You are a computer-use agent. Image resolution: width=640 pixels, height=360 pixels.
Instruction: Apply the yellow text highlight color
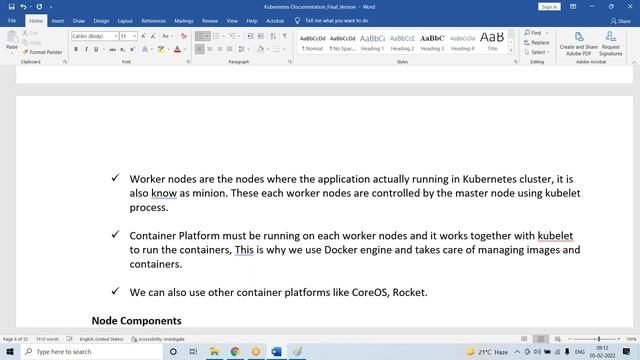click(161, 49)
